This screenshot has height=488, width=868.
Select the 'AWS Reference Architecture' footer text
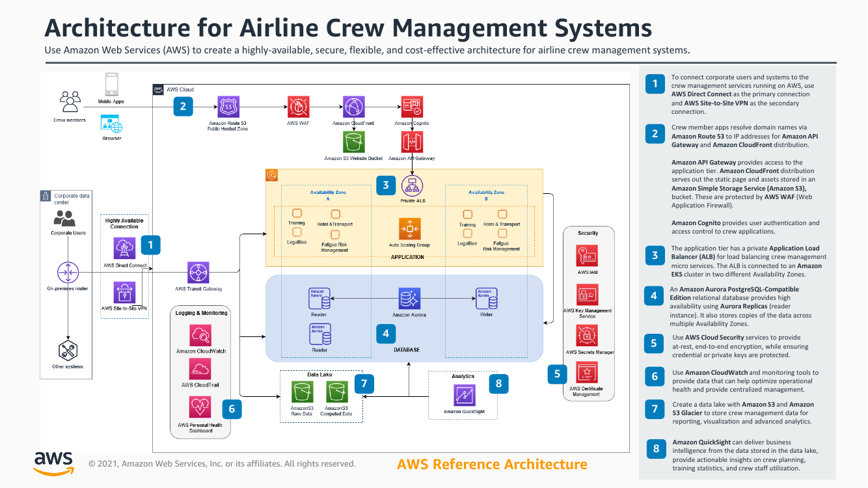tap(492, 465)
